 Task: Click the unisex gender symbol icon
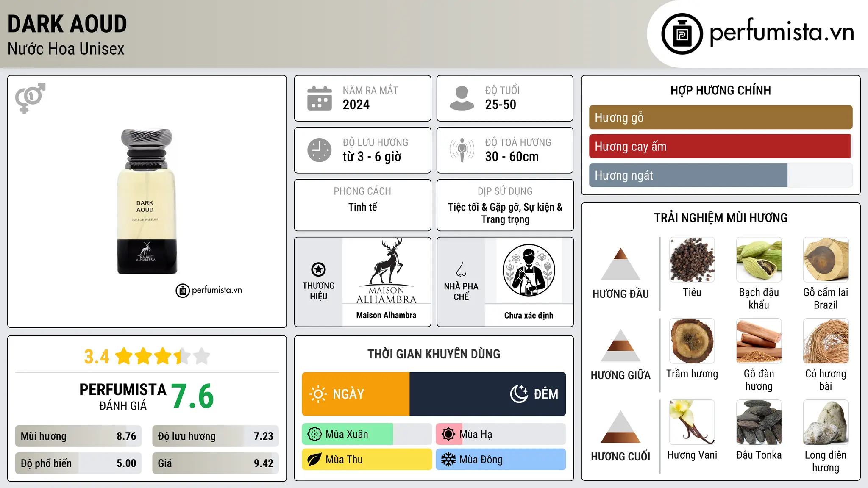click(x=30, y=98)
